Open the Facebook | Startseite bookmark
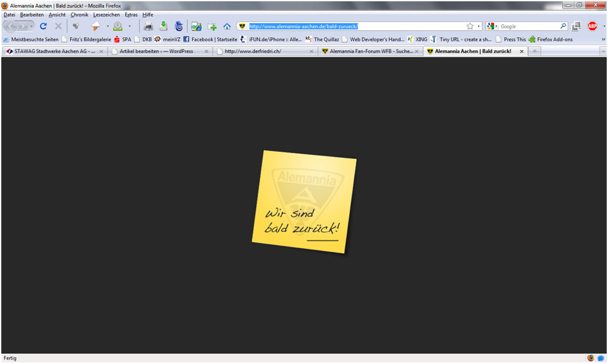The height and width of the screenshot is (364, 608). click(x=210, y=40)
